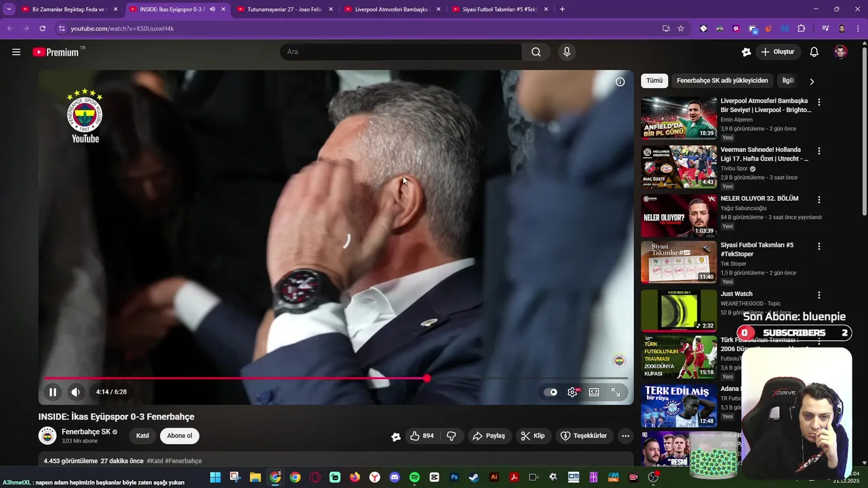Open the Fenerbahçe SK channel avatar
The image size is (868, 488).
coord(47,436)
